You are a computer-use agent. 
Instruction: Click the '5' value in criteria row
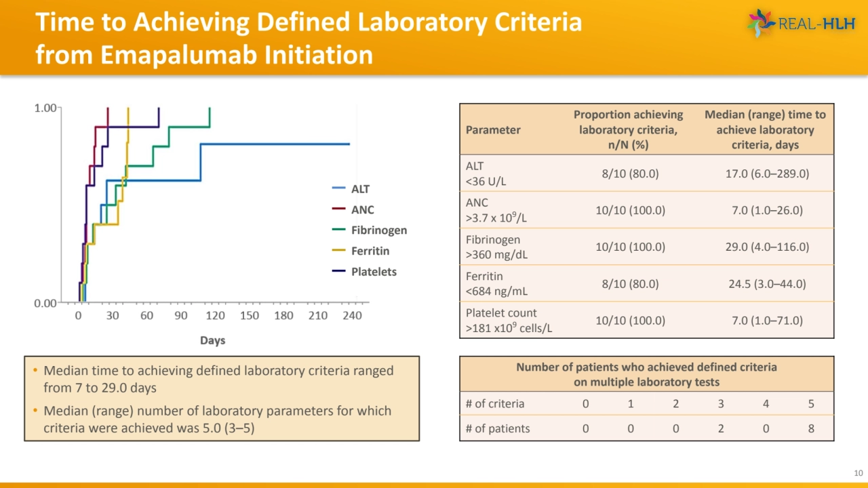811,403
